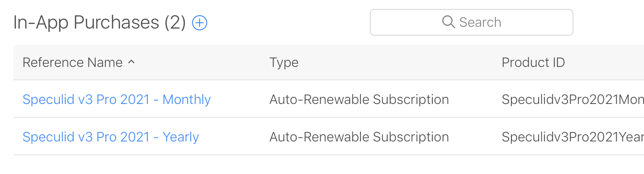Click the word Monthly in first link
The height and width of the screenshot is (174, 644).
(x=187, y=99)
